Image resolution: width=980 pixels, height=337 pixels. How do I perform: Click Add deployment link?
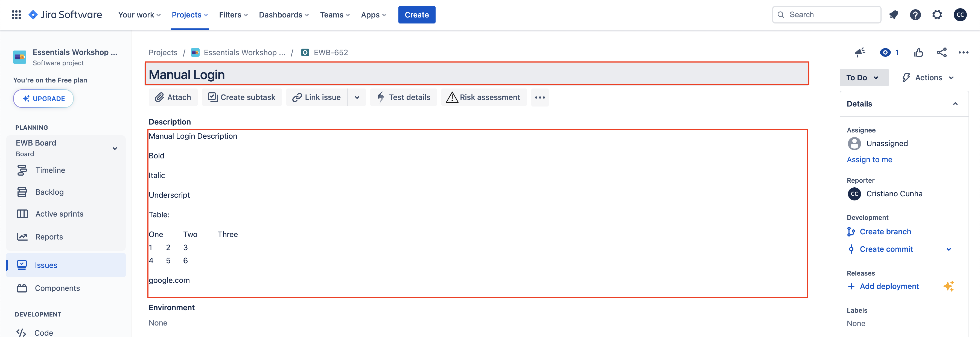pos(889,286)
